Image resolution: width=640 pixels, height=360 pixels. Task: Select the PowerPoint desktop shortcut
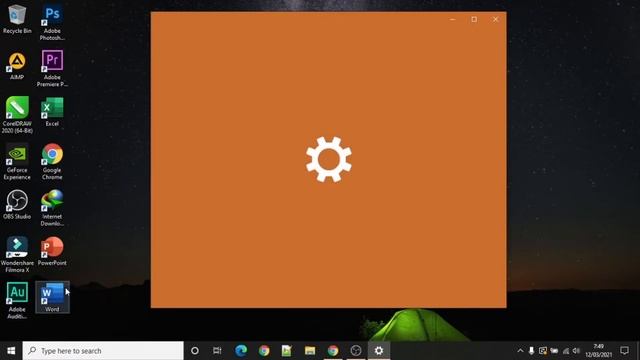pos(52,251)
